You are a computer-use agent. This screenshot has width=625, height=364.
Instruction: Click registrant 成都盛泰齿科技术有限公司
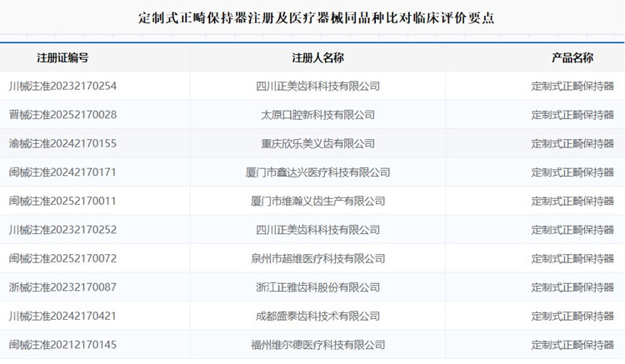[317, 316]
